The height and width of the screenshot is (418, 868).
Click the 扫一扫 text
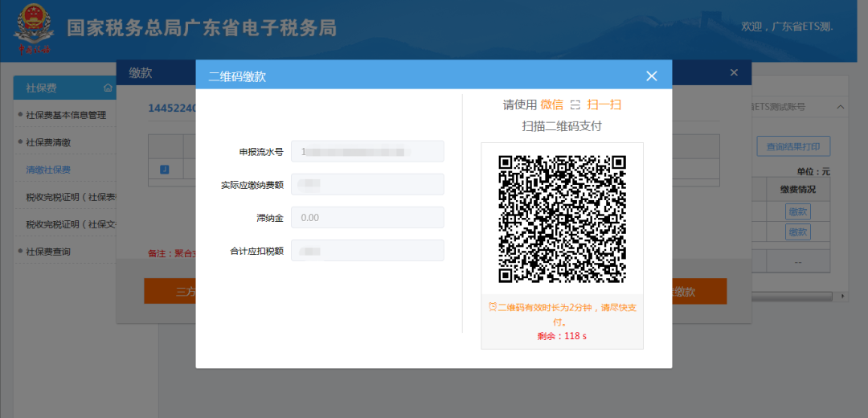click(604, 104)
